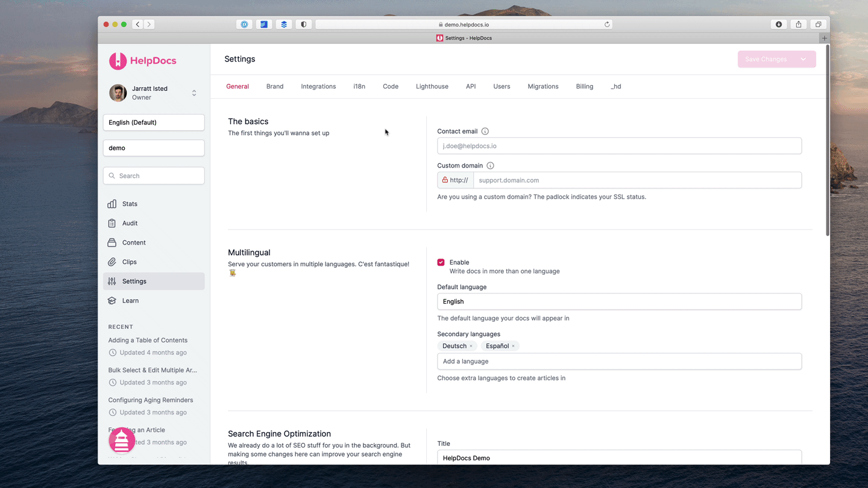The image size is (868, 488).
Task: Click the SSL padlock icon
Action: tap(445, 180)
